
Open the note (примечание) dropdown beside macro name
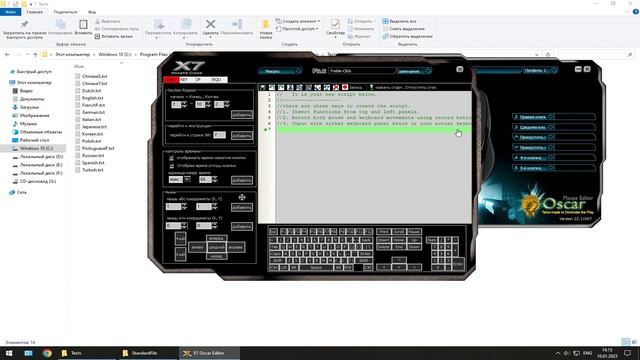(414, 71)
